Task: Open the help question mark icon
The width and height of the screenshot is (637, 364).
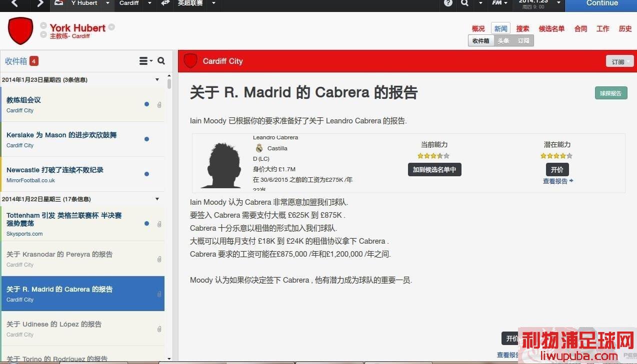Action: coord(448,3)
